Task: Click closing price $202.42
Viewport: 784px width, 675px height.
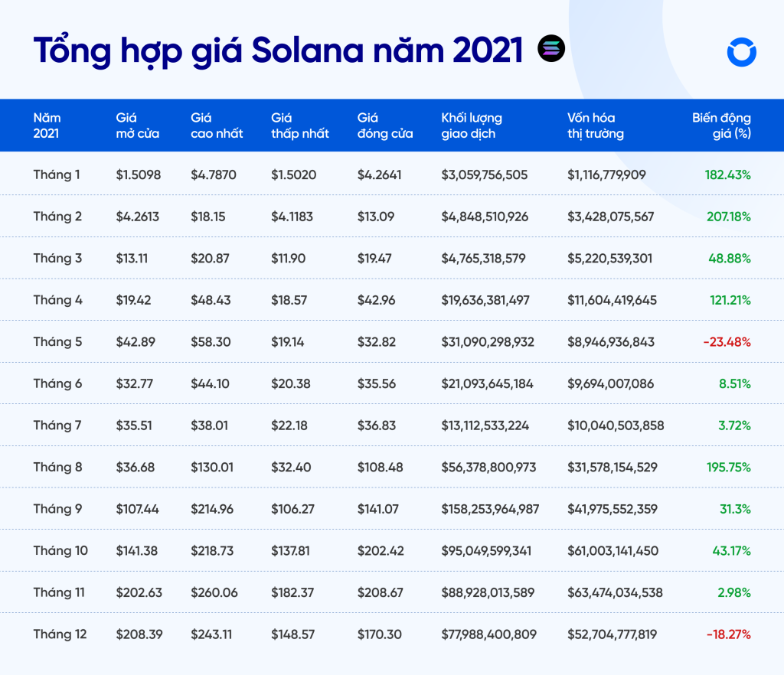Action: (381, 551)
